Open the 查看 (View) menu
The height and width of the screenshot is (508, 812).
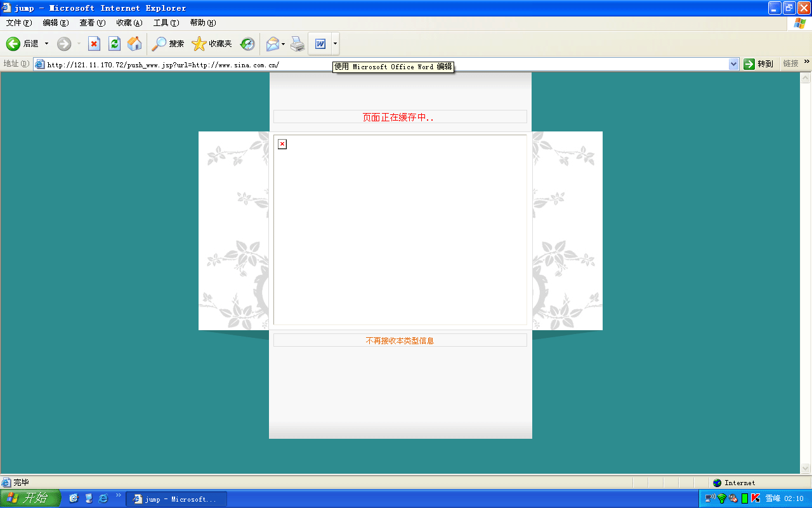(x=92, y=23)
